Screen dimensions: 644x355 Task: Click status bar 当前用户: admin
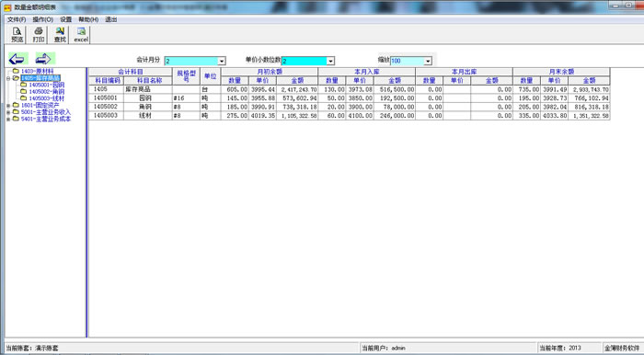(x=448, y=348)
